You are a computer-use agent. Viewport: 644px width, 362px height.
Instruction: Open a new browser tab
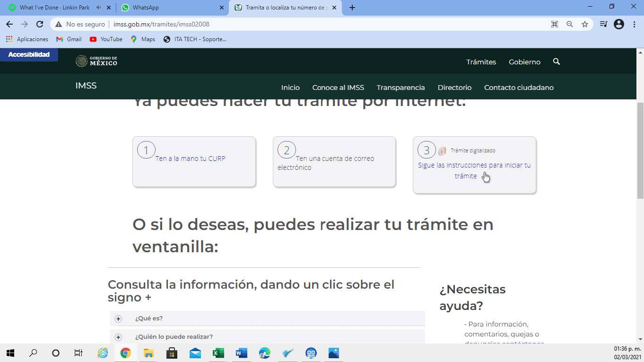coord(352,8)
